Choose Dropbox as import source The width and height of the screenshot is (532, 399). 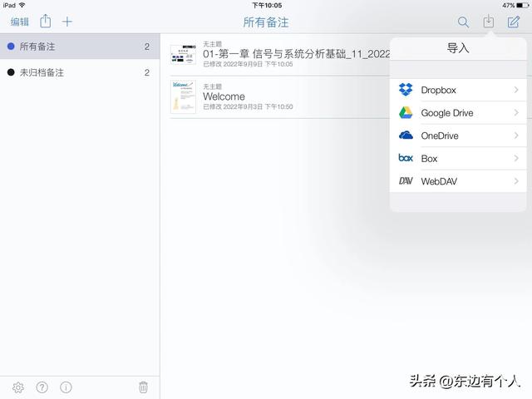pyautogui.click(x=458, y=90)
